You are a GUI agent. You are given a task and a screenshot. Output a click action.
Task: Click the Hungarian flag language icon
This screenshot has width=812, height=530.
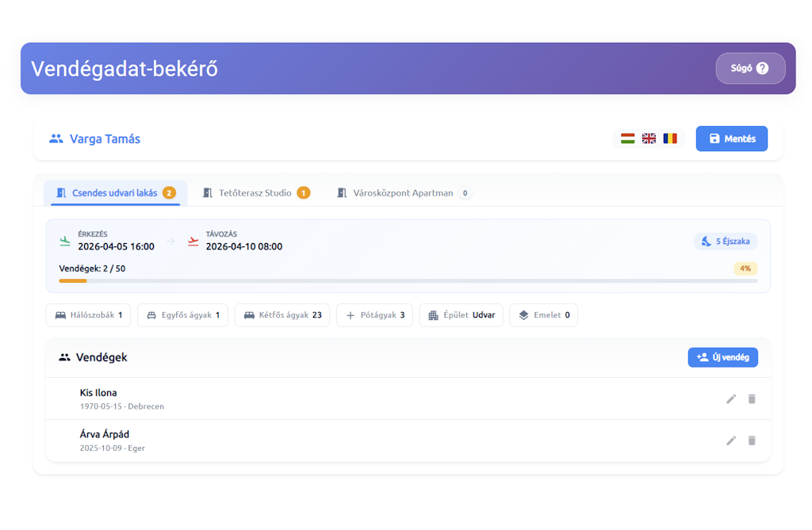(627, 139)
